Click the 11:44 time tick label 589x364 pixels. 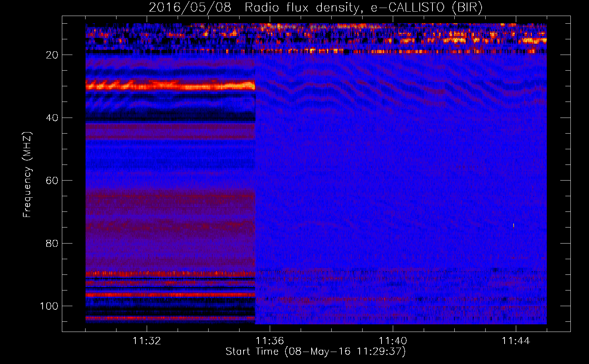point(516,341)
